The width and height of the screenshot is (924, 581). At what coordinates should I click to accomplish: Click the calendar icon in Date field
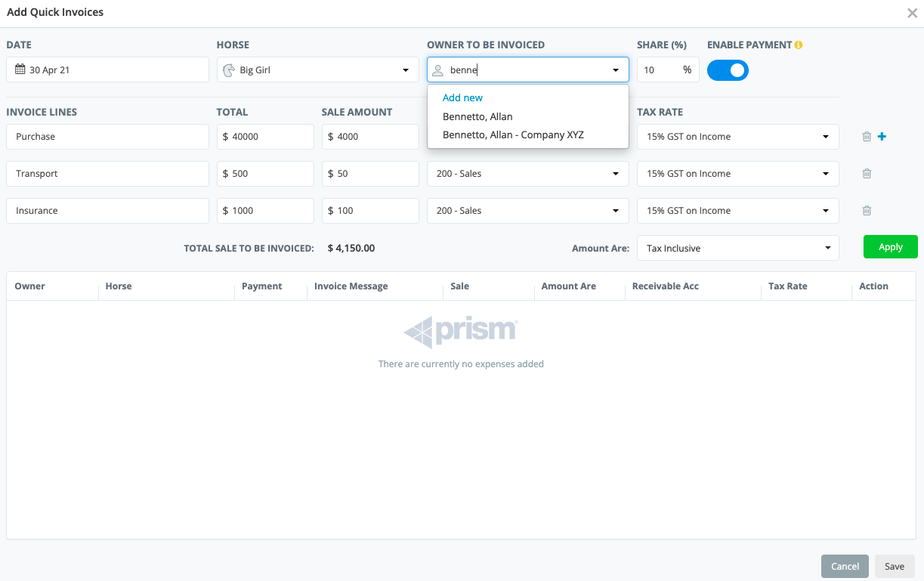pyautogui.click(x=20, y=70)
